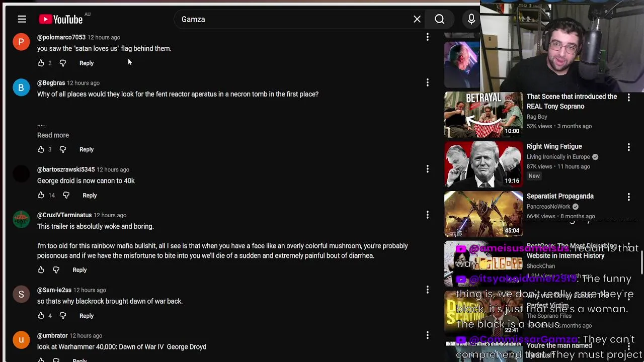
Task: Dislike the comment by @polomarco7053
Action: 63,63
